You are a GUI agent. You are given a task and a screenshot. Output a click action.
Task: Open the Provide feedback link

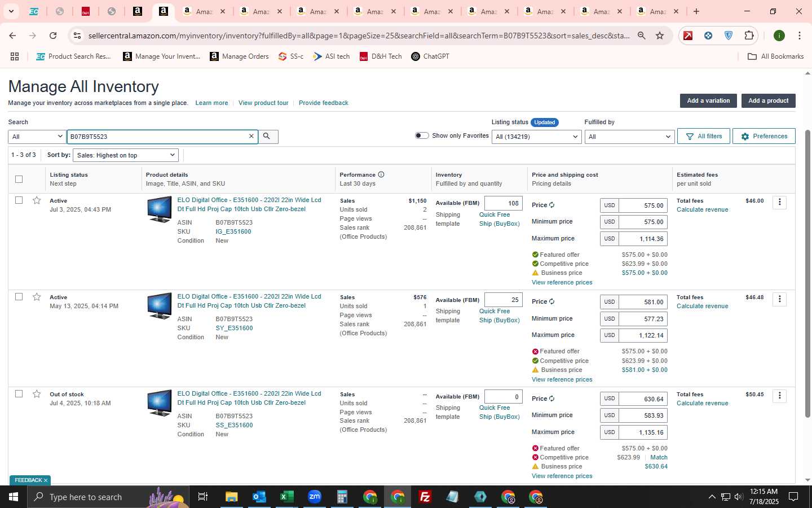coord(324,103)
